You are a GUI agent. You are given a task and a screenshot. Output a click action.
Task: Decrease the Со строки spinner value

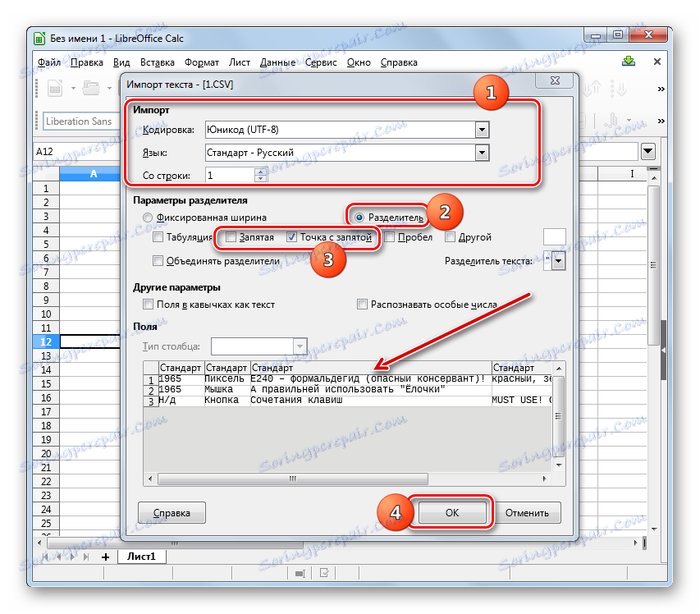tap(261, 179)
